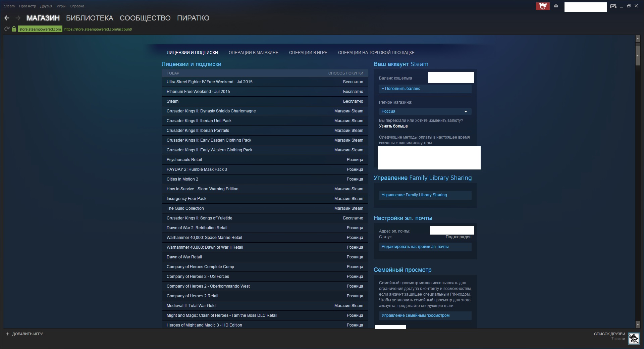Select Company of Heroes 2 - US Forces row

265,277
